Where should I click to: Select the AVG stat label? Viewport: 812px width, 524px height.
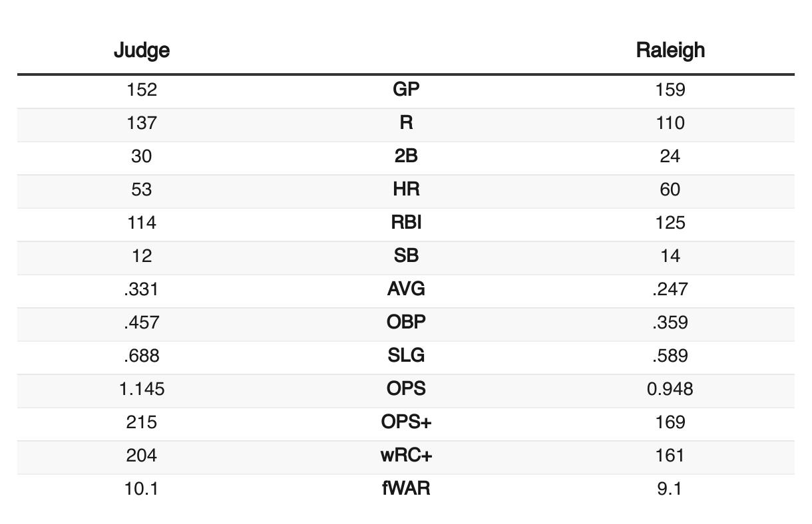click(x=406, y=289)
